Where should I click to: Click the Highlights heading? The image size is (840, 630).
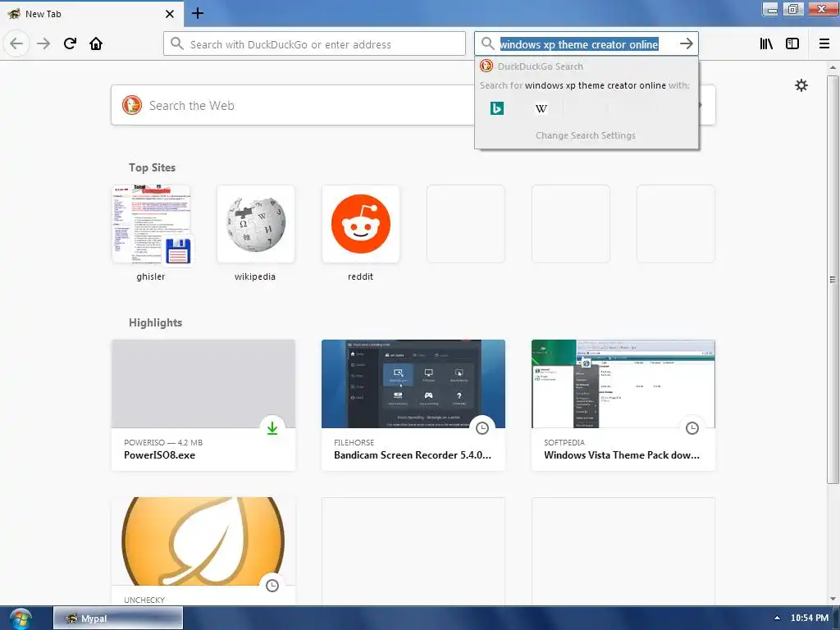point(155,322)
